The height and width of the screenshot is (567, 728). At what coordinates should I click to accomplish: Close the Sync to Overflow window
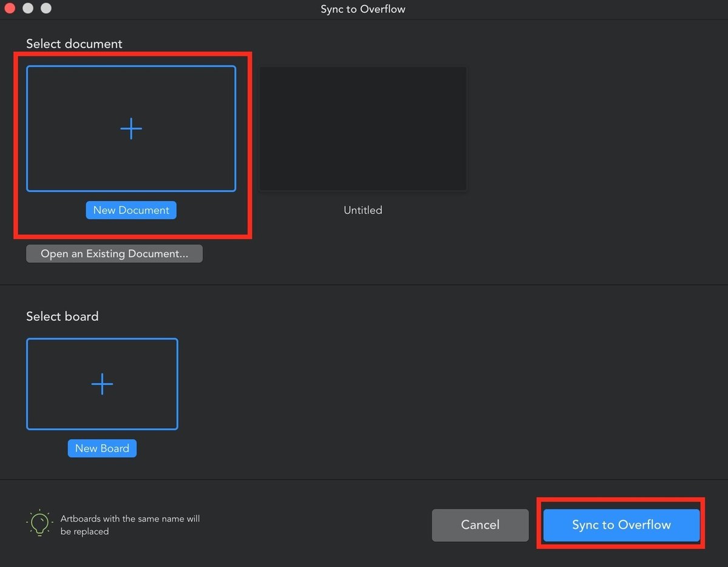tap(10, 8)
